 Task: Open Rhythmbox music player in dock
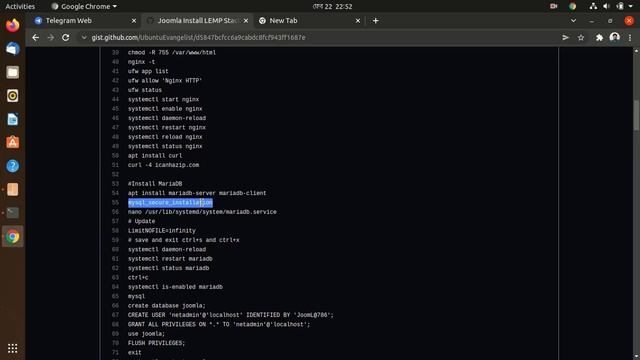coord(13,96)
